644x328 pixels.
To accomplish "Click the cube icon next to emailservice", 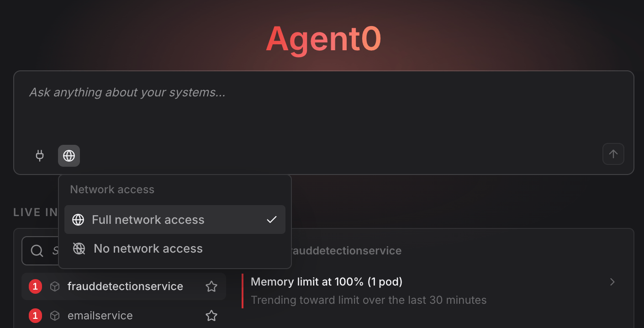I will pos(55,316).
